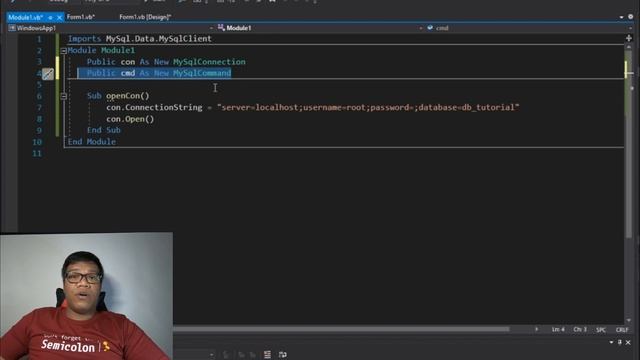
Task: Collapse the Module Module1 code block
Action: (64, 51)
